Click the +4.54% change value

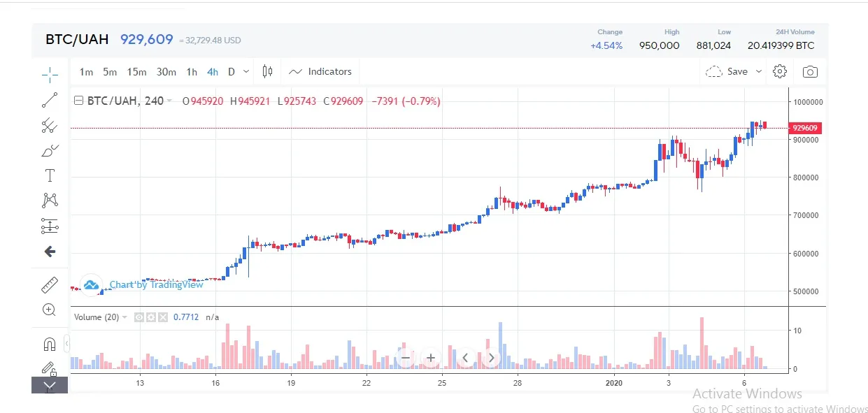606,45
